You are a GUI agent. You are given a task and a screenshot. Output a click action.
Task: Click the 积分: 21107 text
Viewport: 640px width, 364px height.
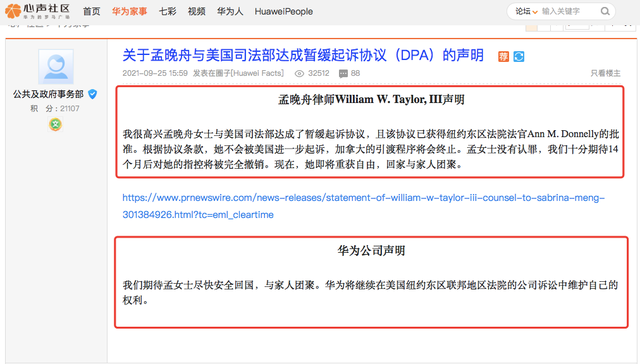[55, 109]
